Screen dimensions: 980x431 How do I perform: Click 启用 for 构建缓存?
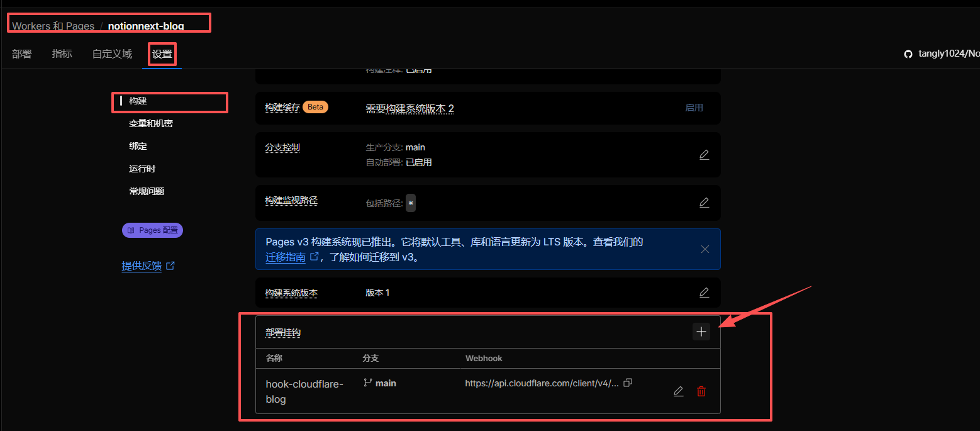[694, 108]
